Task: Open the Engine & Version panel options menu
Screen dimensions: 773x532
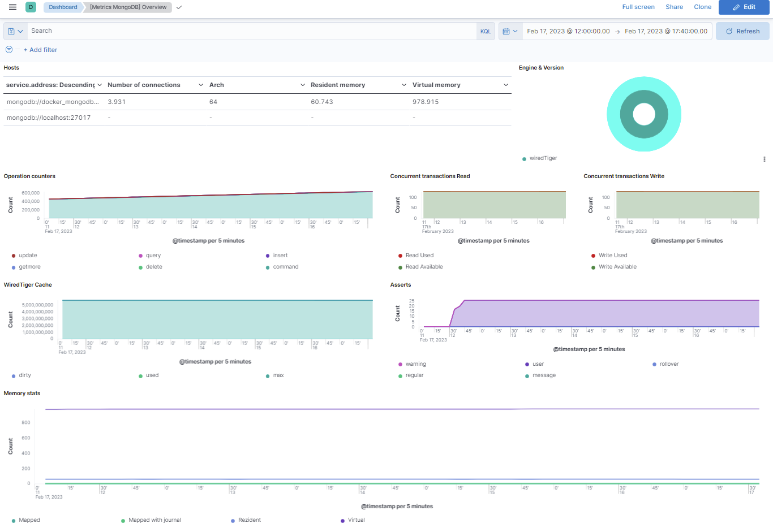Action: tap(764, 159)
